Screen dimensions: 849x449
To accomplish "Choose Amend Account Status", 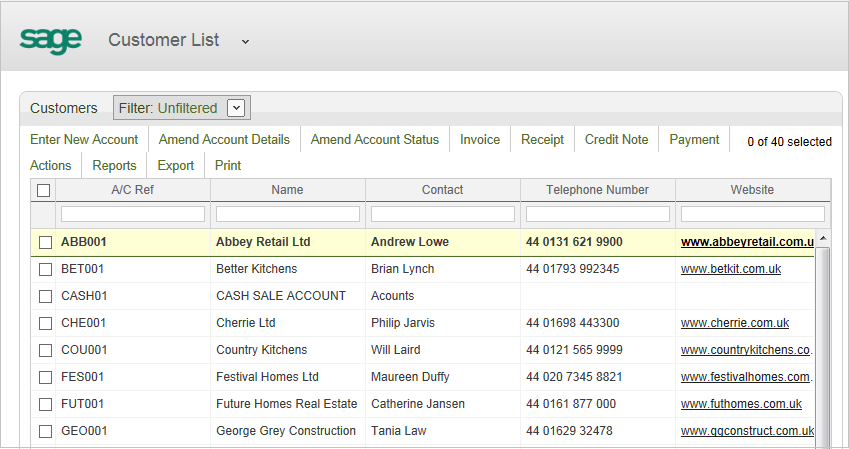I will coord(375,140).
